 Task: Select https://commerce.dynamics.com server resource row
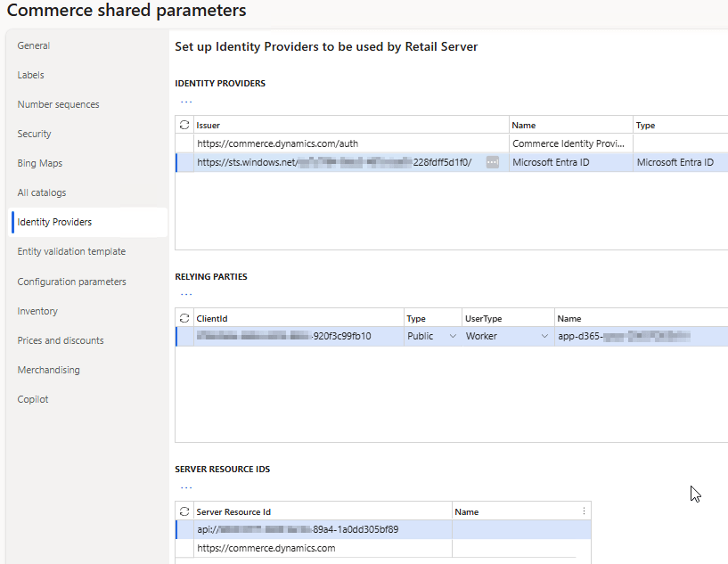point(266,548)
